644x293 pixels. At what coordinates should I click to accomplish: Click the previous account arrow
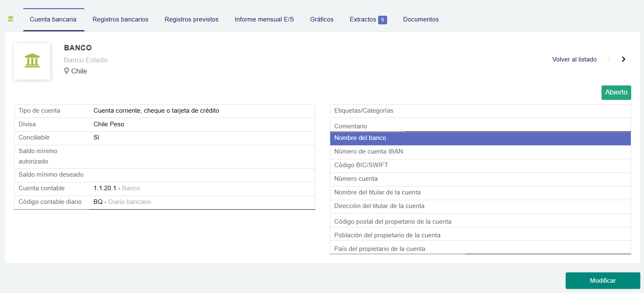pyautogui.click(x=609, y=59)
